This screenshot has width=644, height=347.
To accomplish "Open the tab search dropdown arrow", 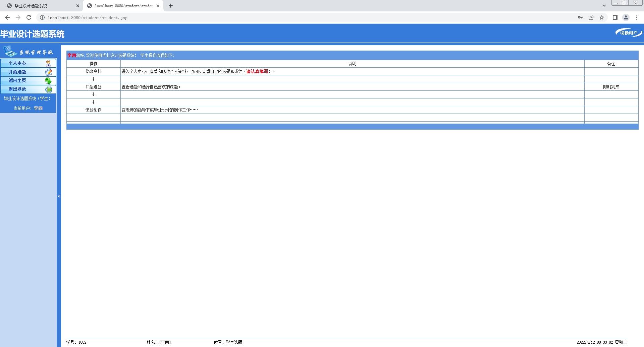I will click(604, 6).
